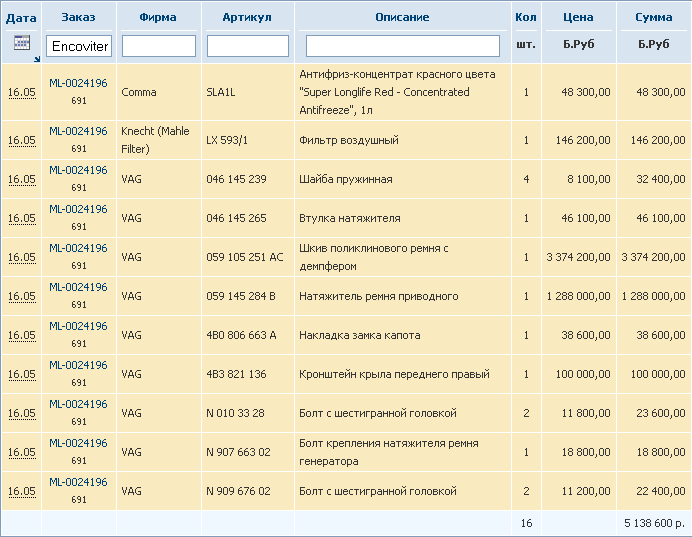Focus the Описание filter input field
Viewport: 692px width, 537px height.
tap(402, 46)
